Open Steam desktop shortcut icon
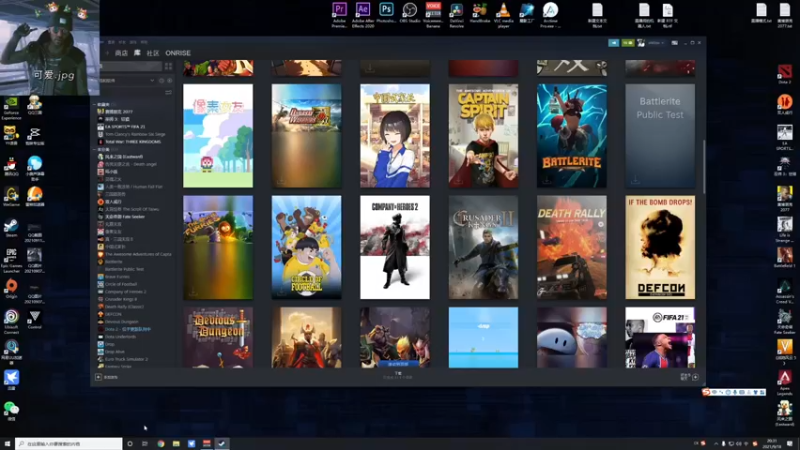 [11, 228]
